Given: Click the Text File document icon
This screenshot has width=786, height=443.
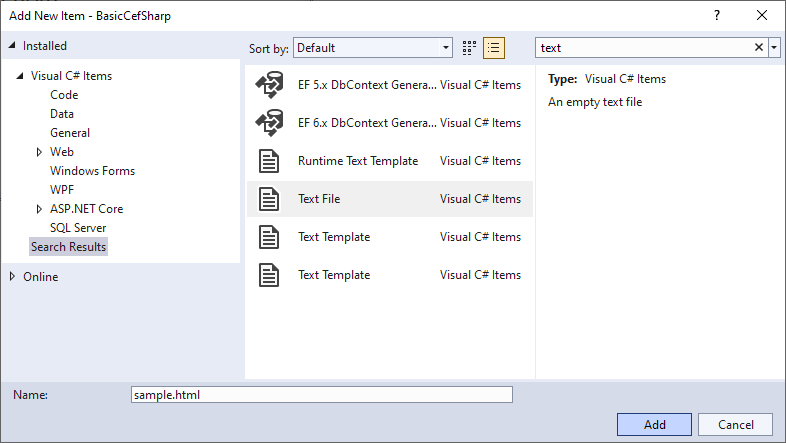Looking at the screenshot, I should click(270, 199).
